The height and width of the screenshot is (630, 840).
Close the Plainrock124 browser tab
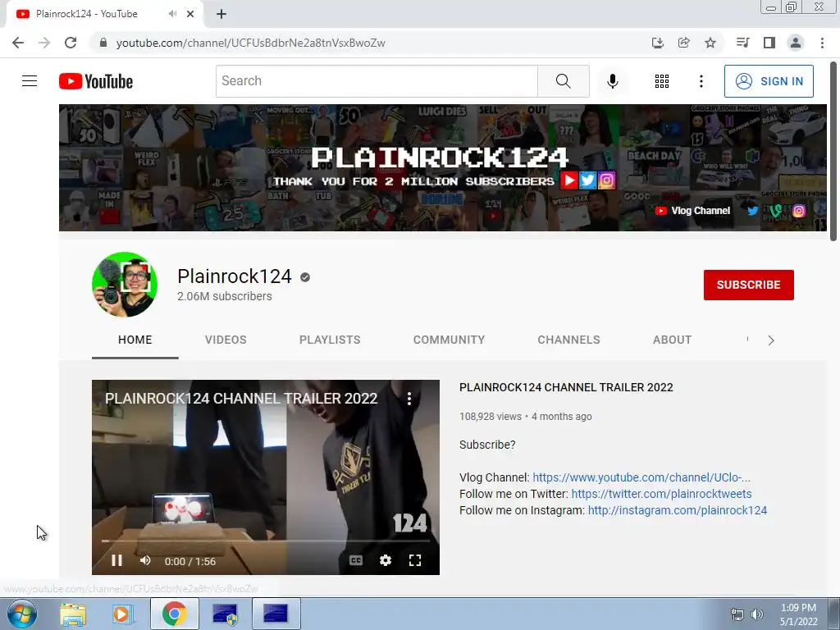(190, 14)
